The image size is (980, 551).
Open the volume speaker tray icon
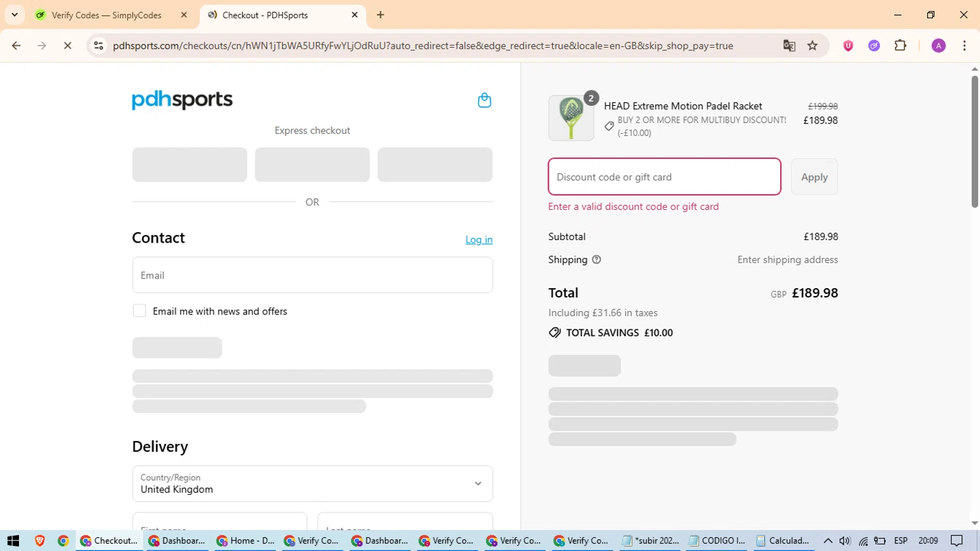(845, 541)
